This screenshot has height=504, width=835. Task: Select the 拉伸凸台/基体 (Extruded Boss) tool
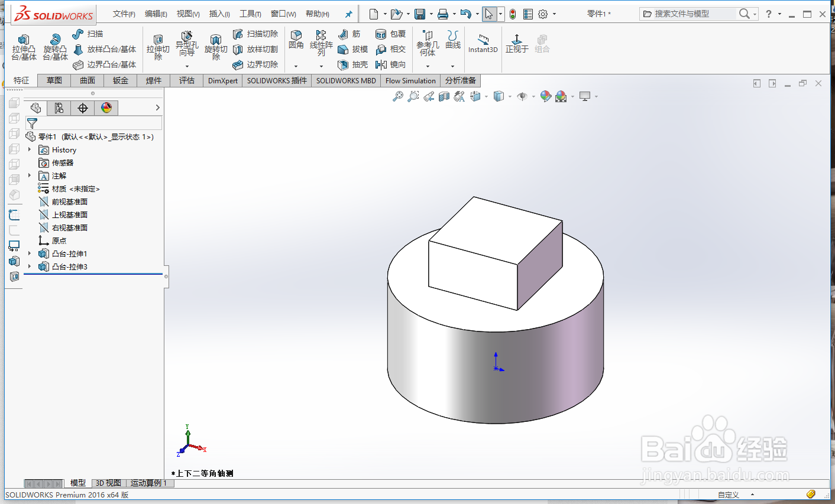[x=24, y=47]
